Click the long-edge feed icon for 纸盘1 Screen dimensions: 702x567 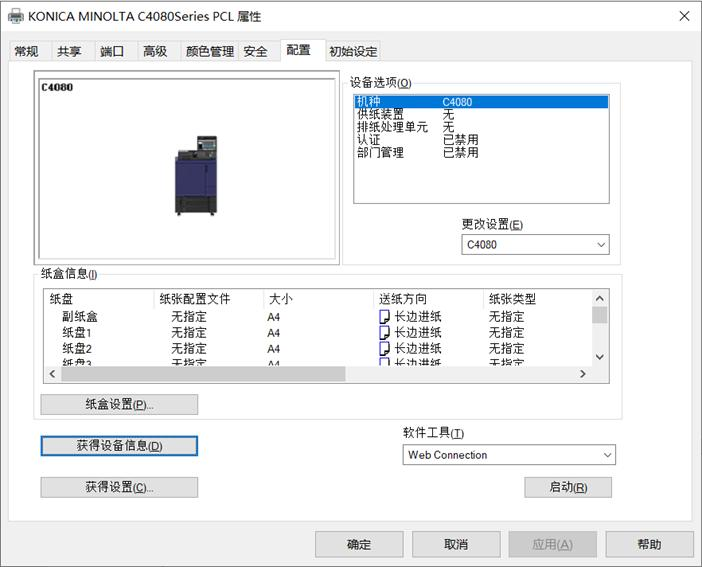[x=384, y=333]
